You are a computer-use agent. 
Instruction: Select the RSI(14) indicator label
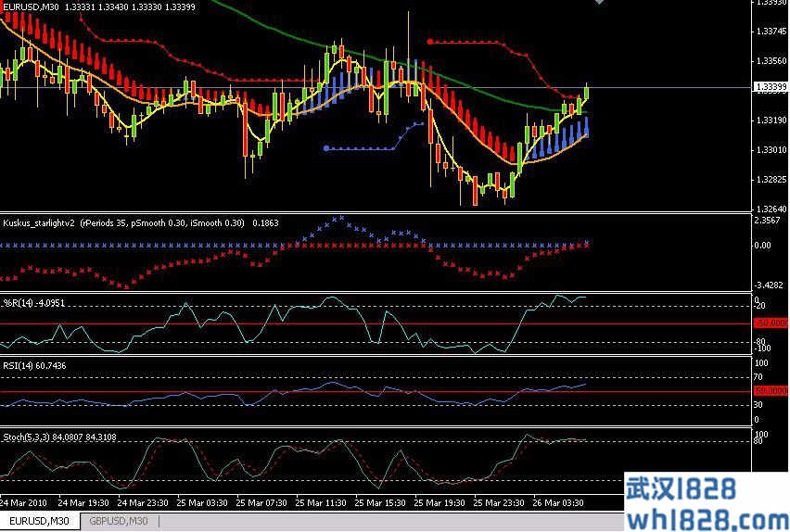19,366
